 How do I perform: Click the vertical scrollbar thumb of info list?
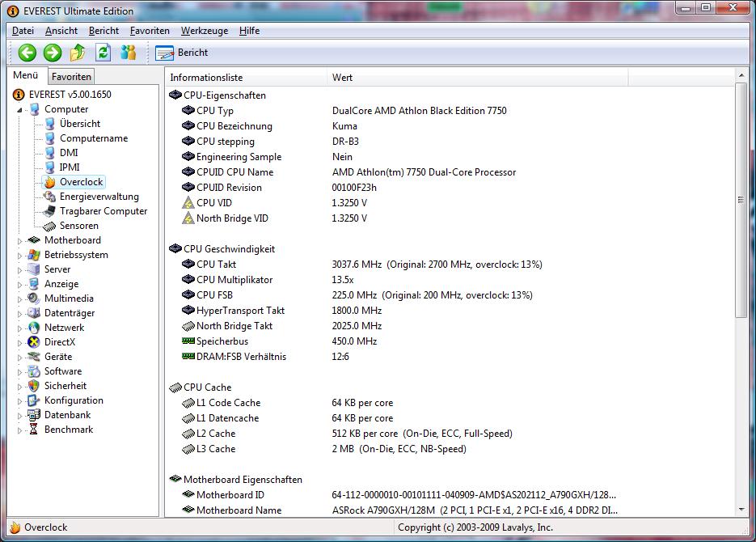click(741, 200)
